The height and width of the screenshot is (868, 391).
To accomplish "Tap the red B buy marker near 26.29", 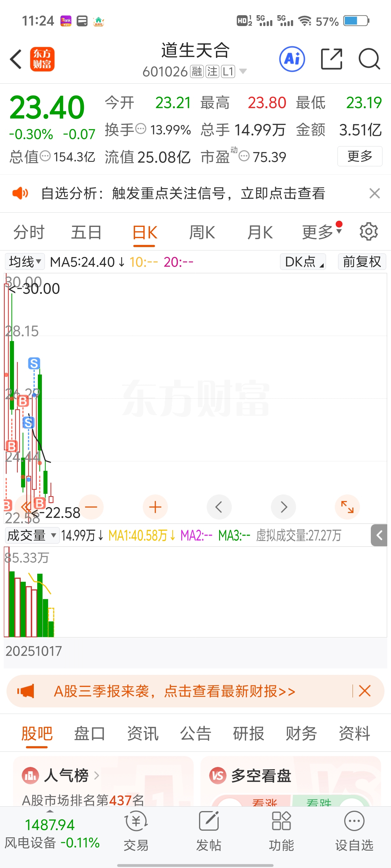I will coord(23,401).
